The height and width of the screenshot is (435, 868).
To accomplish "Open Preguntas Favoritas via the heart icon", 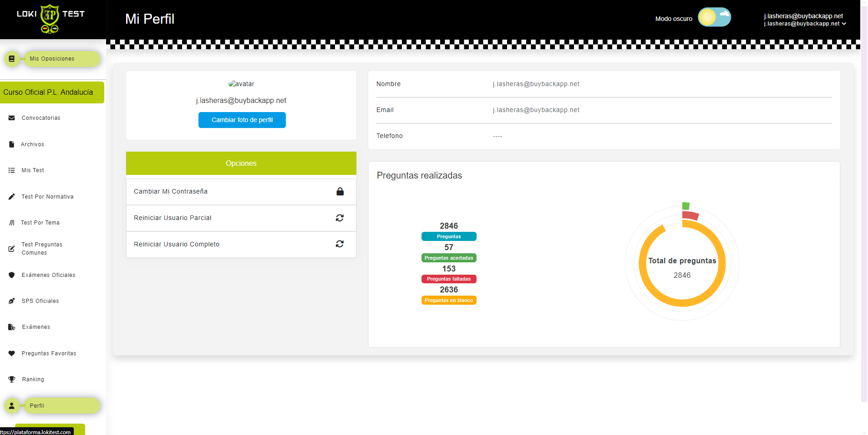I will (x=11, y=353).
